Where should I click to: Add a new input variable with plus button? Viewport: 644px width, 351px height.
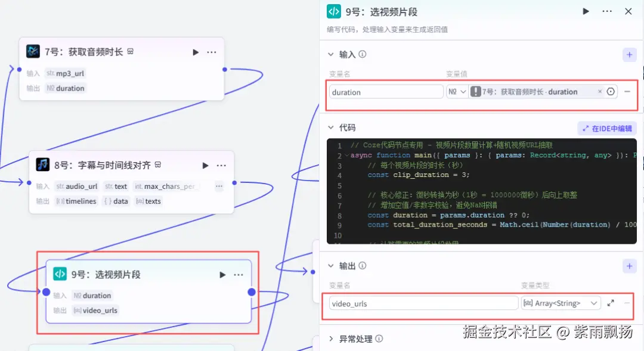pos(629,55)
